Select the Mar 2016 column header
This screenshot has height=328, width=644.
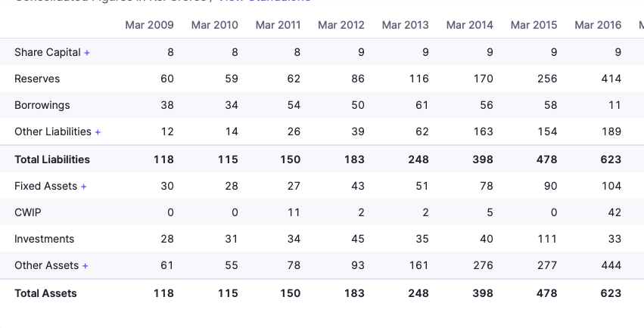pos(598,25)
